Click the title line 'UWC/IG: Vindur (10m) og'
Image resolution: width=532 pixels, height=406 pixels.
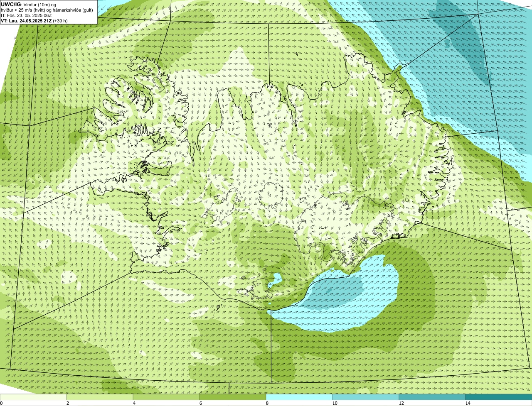(x=29, y=5)
